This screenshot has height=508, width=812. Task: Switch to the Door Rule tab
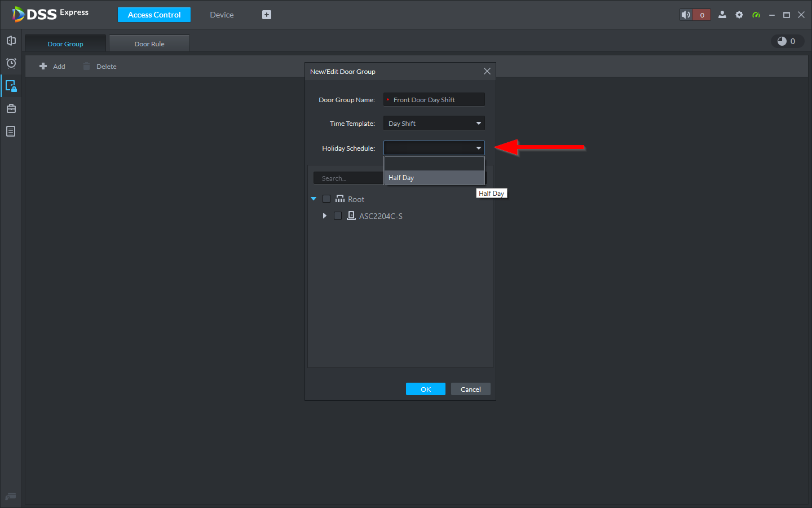(x=149, y=44)
